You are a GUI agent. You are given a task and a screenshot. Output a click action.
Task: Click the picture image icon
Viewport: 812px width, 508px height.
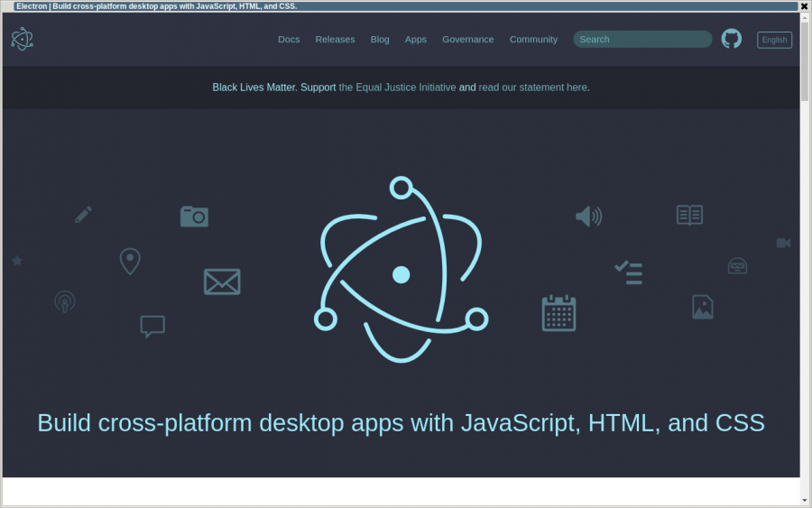703,307
